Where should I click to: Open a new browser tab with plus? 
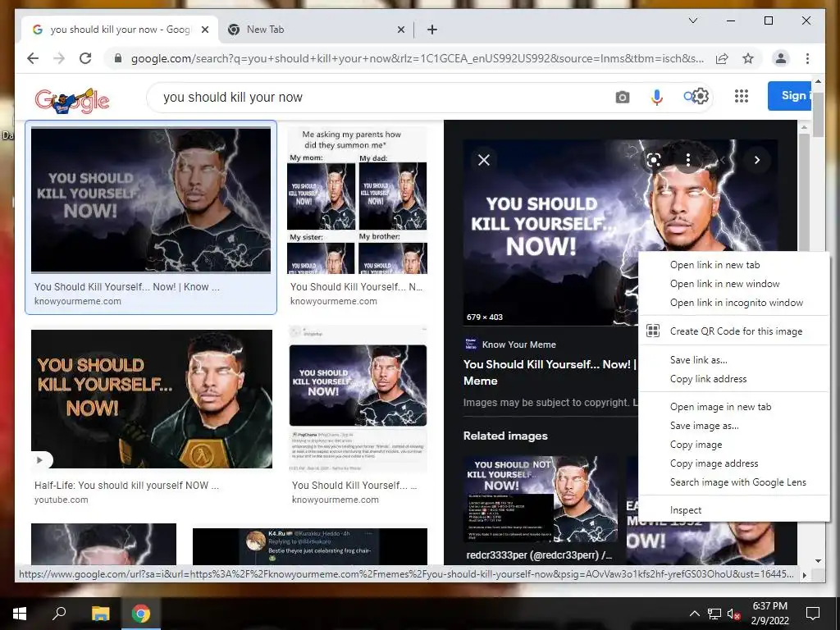coord(432,30)
